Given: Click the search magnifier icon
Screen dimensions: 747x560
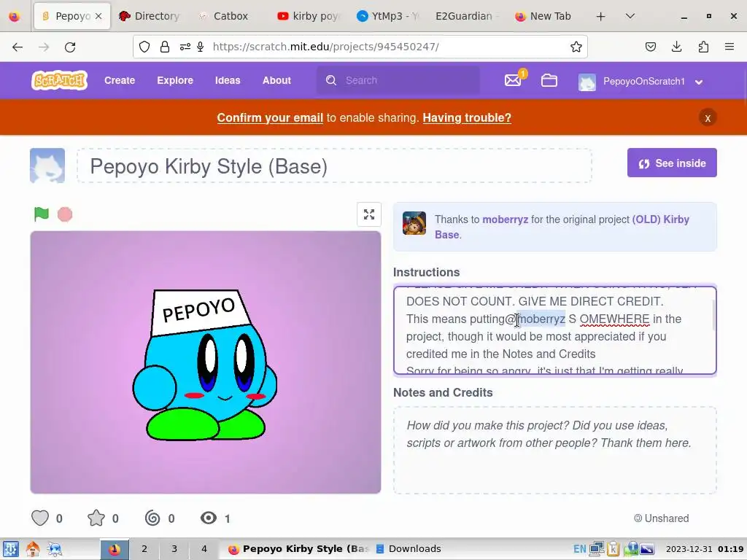Looking at the screenshot, I should pyautogui.click(x=331, y=80).
